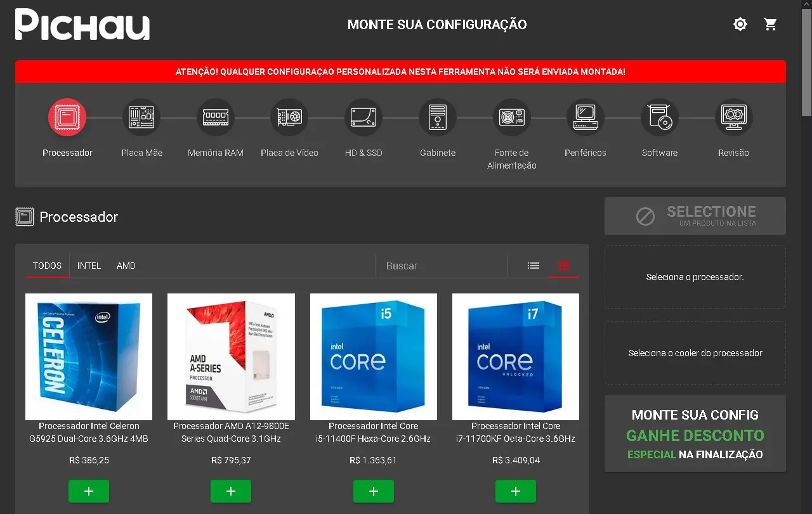Click the Pichau logo
This screenshot has width=812, height=514.
tap(82, 25)
